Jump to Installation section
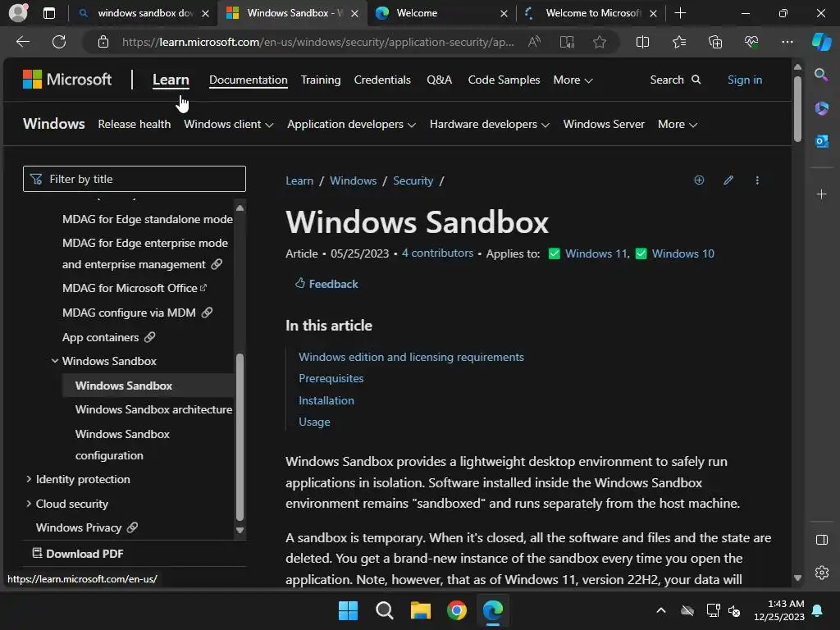This screenshot has width=840, height=630. point(326,400)
